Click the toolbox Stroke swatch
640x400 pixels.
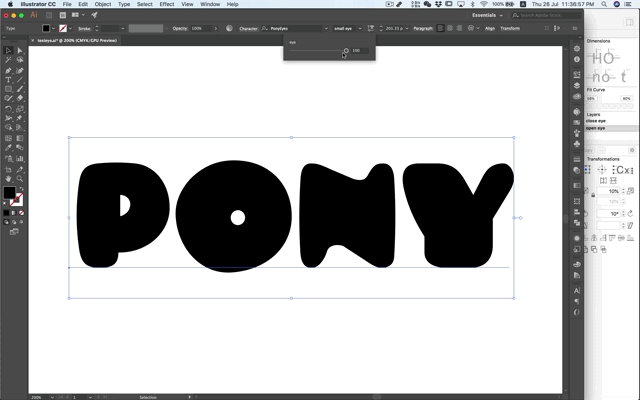[17, 200]
